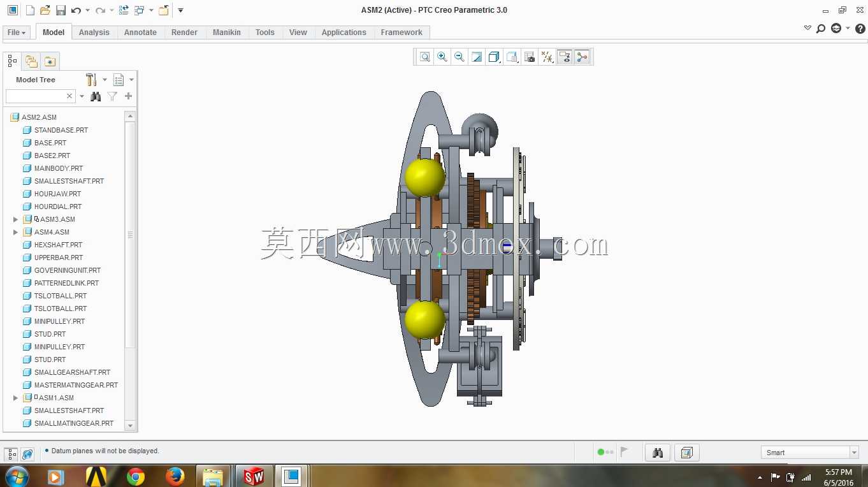Open Customize Quick Access Toolbar dropdown
Screen dimensions: 868x487
(x=180, y=11)
